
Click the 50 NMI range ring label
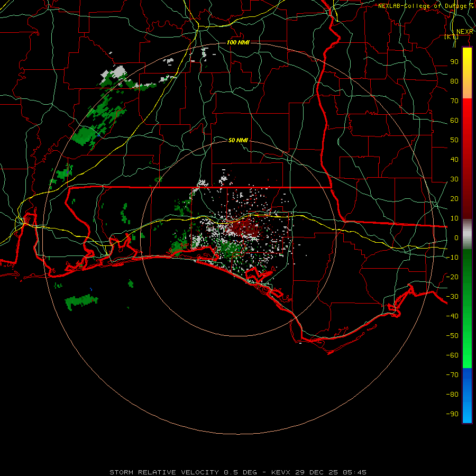tap(238, 140)
